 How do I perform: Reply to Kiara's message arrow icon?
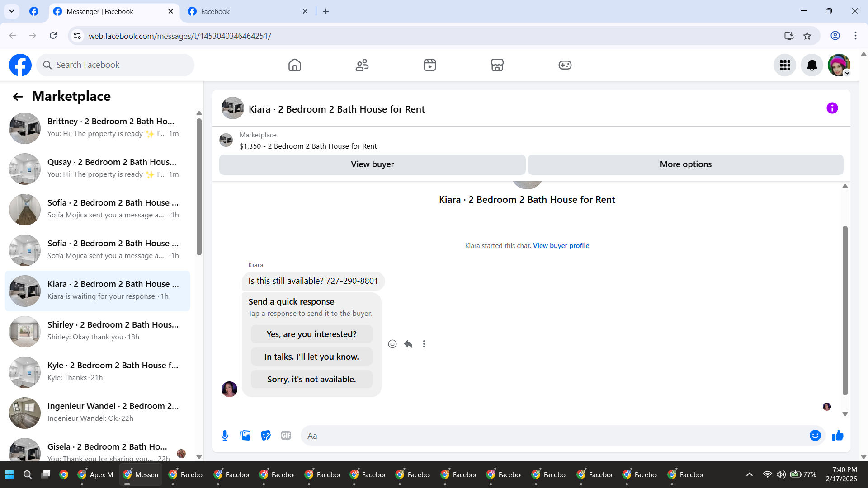pos(408,344)
